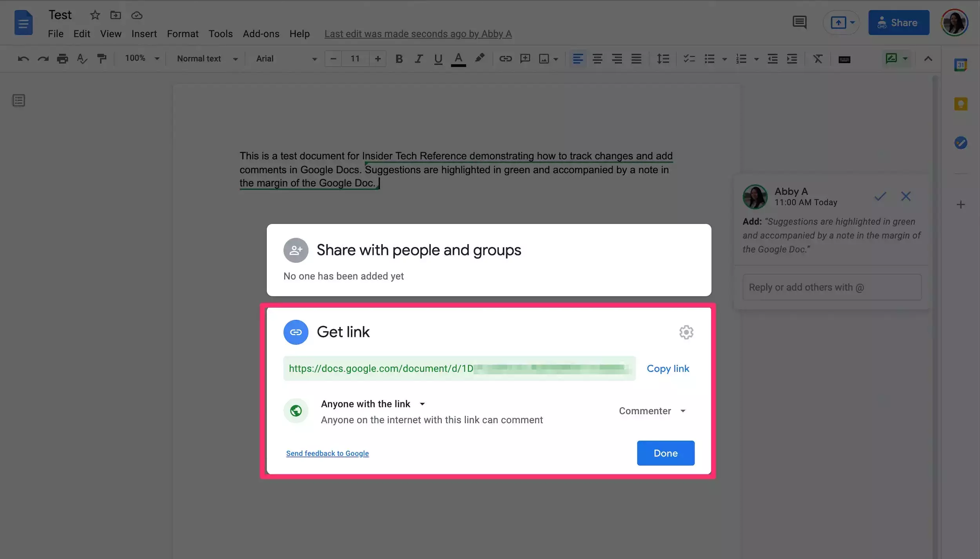Open line spacing options

[663, 59]
